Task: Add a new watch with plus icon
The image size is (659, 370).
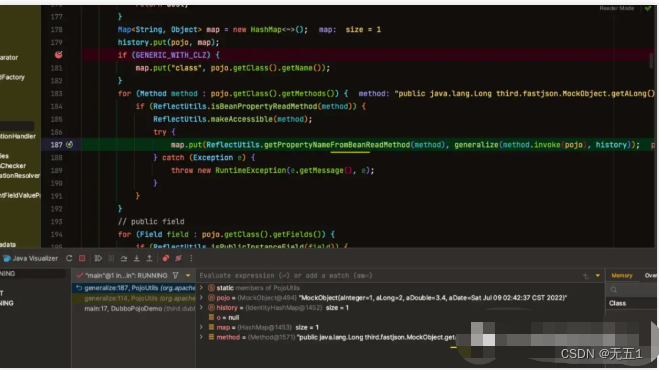Action: point(585,276)
